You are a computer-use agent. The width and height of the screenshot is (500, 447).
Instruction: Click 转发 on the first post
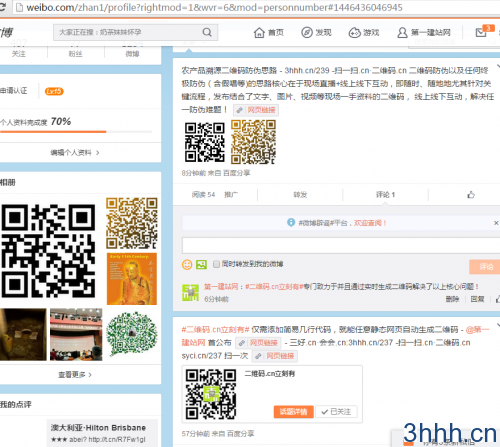300,195
